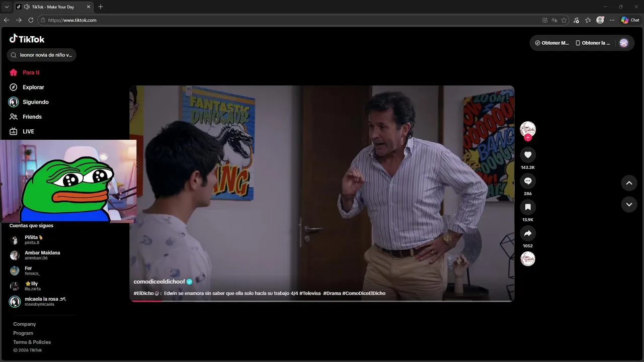Click the #ElDicho hashtag in the caption

click(143, 293)
